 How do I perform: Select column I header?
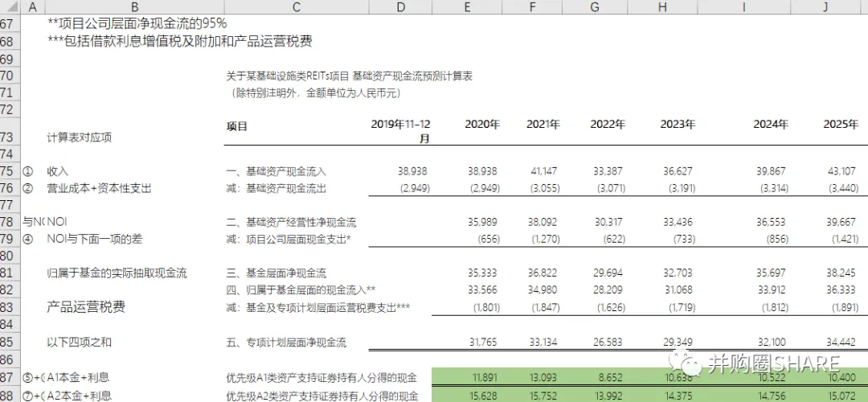pos(743,7)
